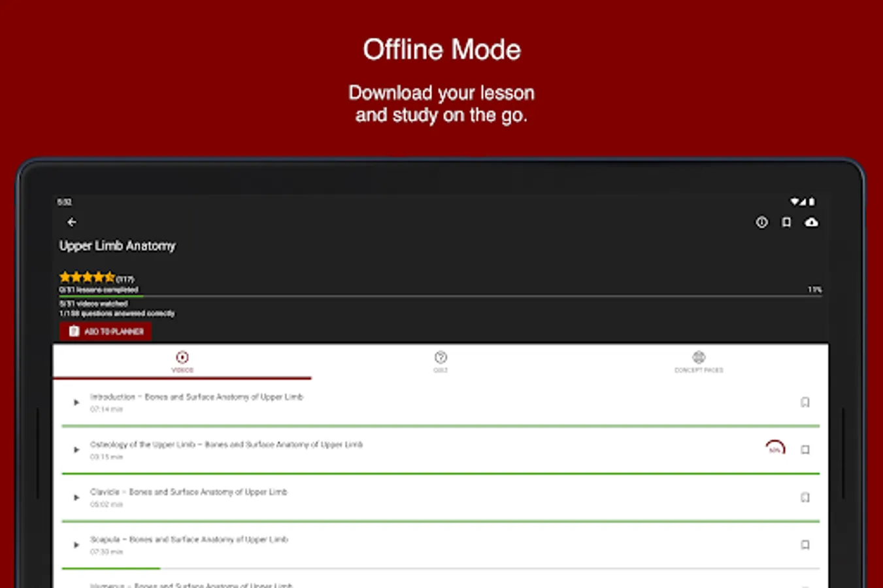
Task: Open lesson 'Introduction – Bones and Surface Anatomy'
Action: pos(197,397)
